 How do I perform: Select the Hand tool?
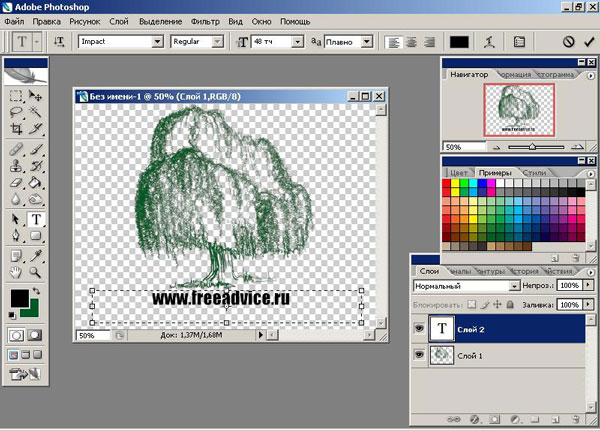pyautogui.click(x=16, y=273)
